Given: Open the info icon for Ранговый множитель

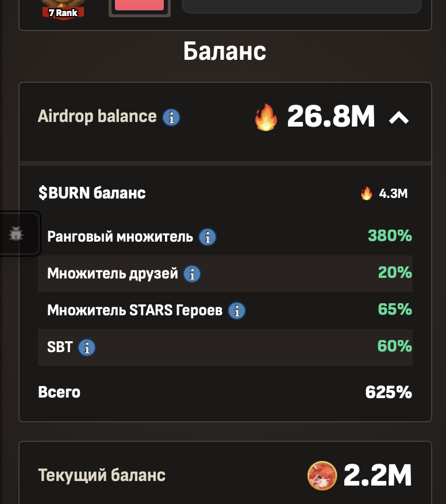Looking at the screenshot, I should coord(207,236).
